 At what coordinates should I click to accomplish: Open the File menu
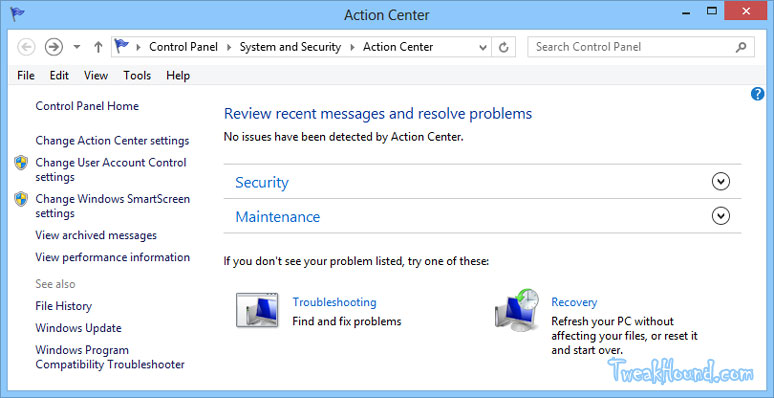coord(26,76)
